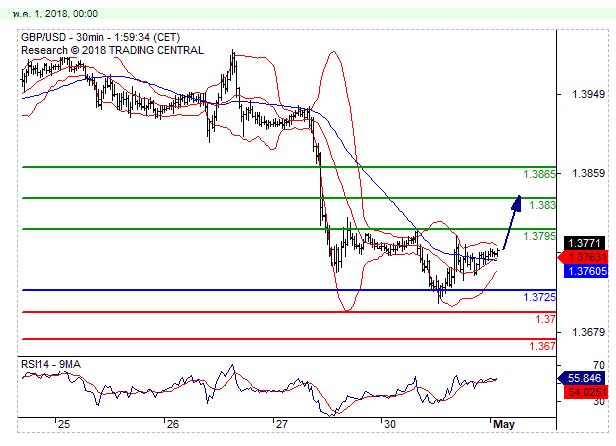Click the red 1.37 support label
616x446 pixels.
(x=546, y=319)
